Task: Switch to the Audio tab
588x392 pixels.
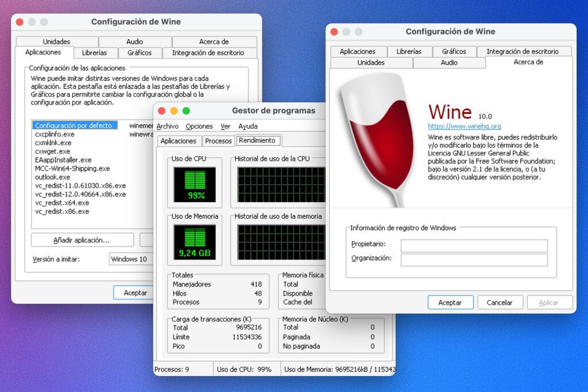Action: pos(450,63)
